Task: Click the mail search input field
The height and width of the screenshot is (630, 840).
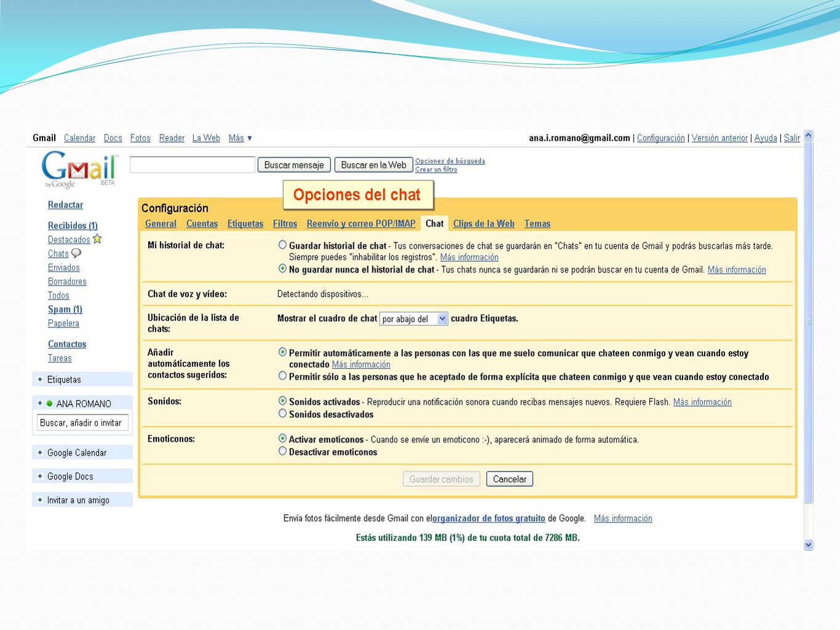Action: click(193, 165)
